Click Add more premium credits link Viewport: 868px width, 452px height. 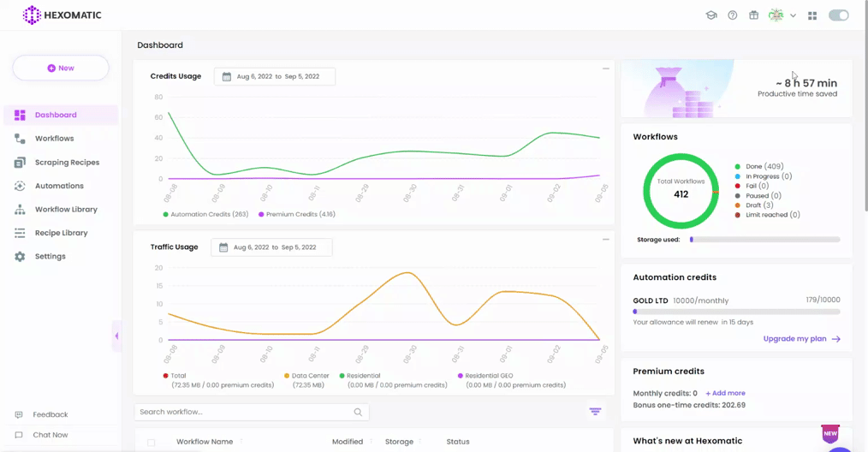click(725, 393)
